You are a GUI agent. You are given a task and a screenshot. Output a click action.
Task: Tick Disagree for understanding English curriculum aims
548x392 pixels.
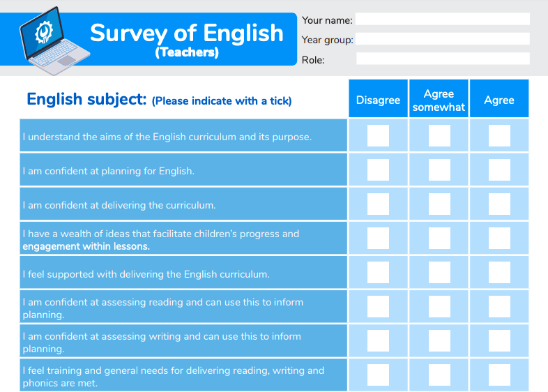pyautogui.click(x=378, y=136)
